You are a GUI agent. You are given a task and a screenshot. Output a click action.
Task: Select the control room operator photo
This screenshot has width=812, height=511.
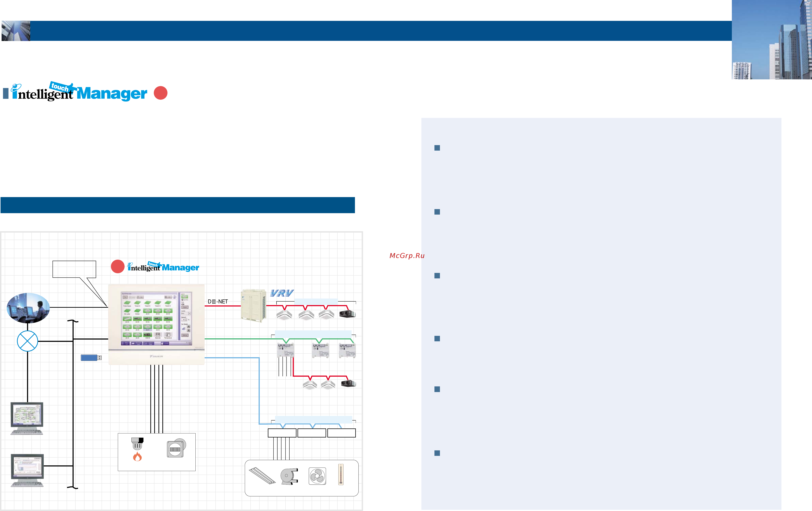pyautogui.click(x=28, y=308)
